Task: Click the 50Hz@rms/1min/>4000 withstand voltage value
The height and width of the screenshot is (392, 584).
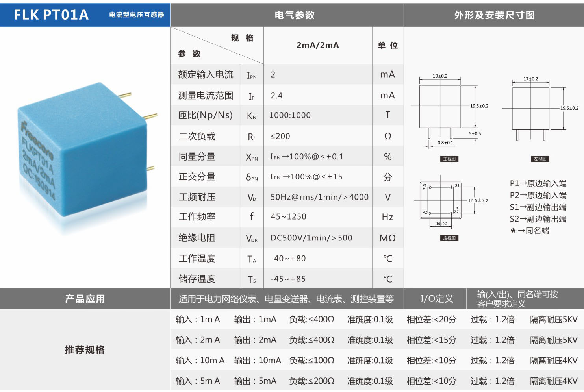Action: pyautogui.click(x=319, y=197)
